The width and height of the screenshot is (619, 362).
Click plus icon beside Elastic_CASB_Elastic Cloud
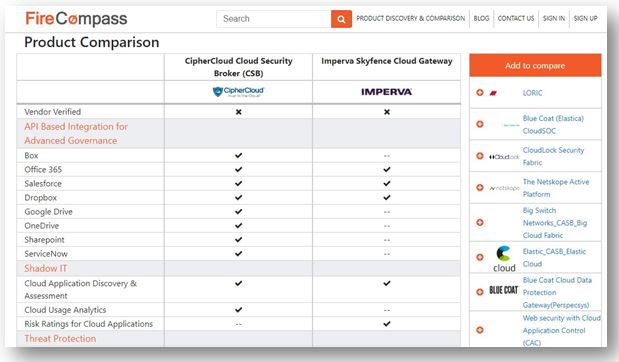tap(480, 257)
